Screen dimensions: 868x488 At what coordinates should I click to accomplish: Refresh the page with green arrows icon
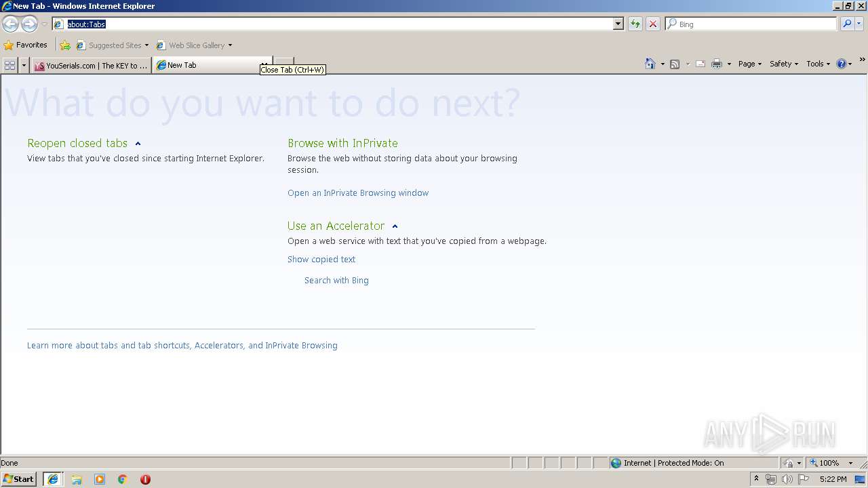[x=635, y=24]
